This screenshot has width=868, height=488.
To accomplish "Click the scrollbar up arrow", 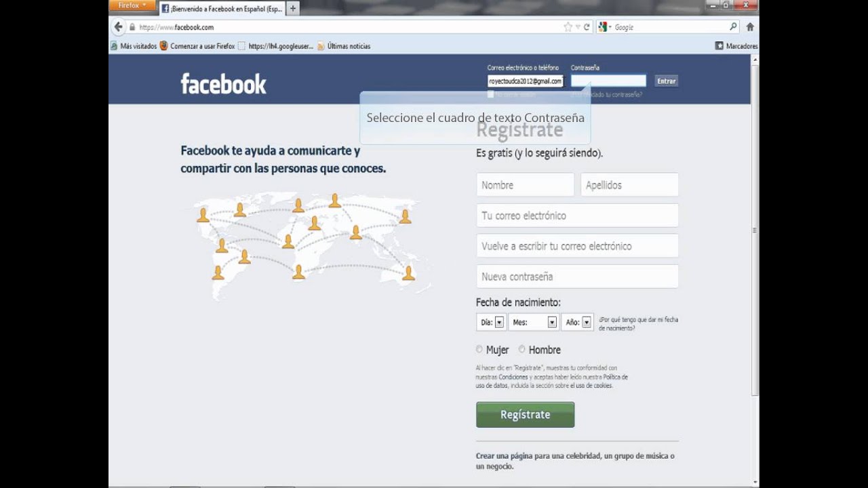I will pyautogui.click(x=755, y=60).
